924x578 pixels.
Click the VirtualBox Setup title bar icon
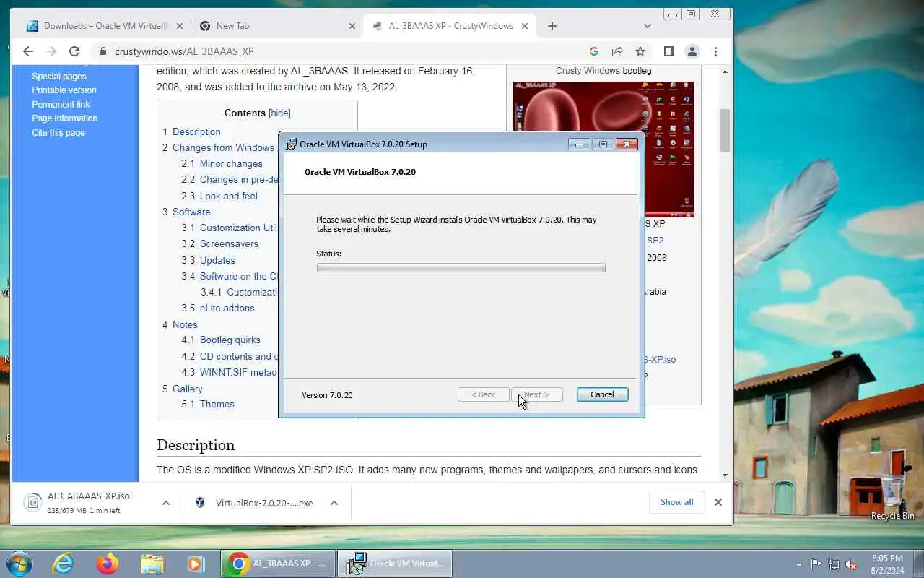coord(291,144)
